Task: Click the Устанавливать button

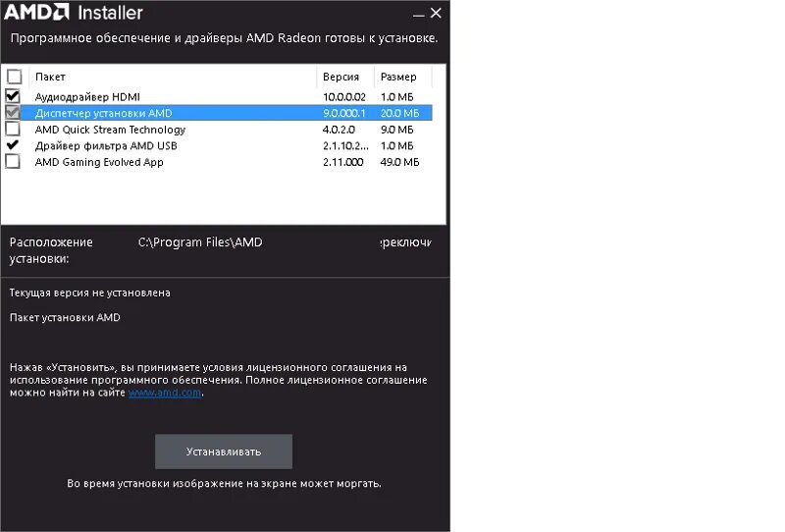Action: pos(224,452)
